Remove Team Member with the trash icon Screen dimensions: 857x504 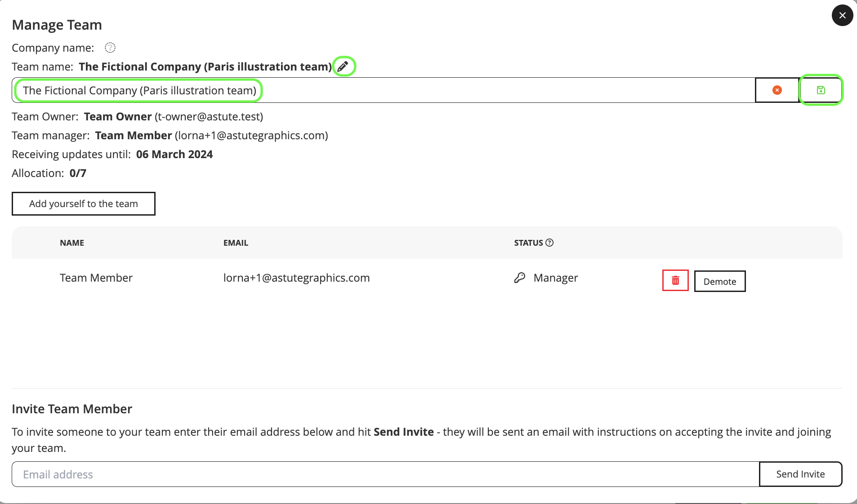pyautogui.click(x=675, y=281)
